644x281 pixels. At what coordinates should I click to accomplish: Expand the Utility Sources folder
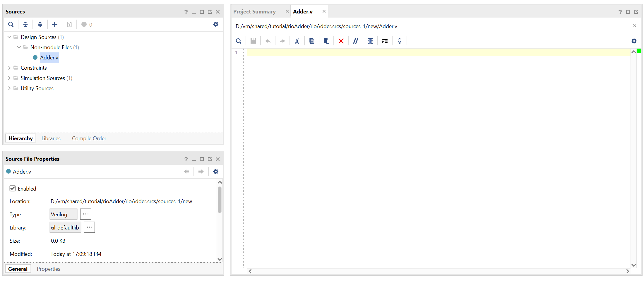(9, 88)
